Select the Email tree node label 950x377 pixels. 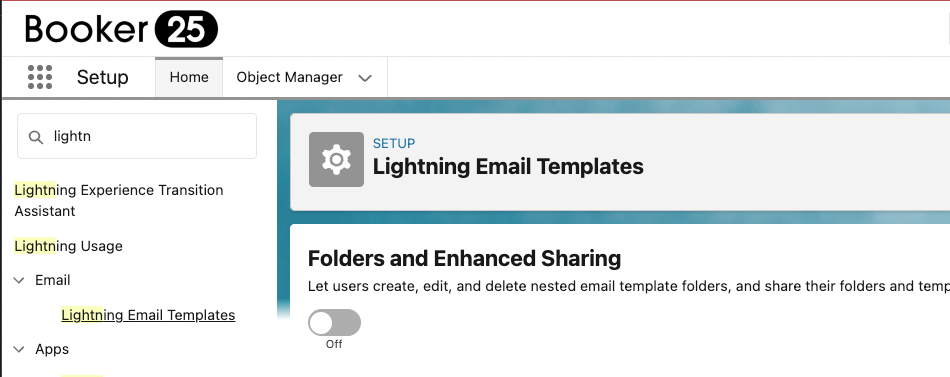coord(53,280)
